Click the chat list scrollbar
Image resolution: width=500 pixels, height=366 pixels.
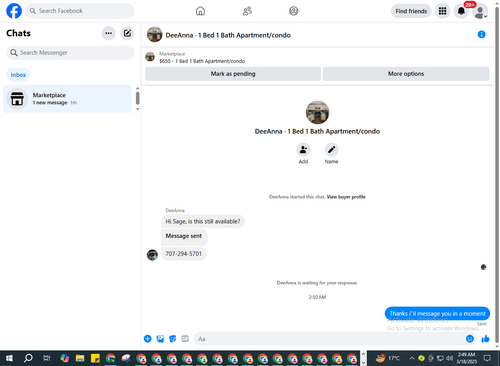pyautogui.click(x=137, y=99)
